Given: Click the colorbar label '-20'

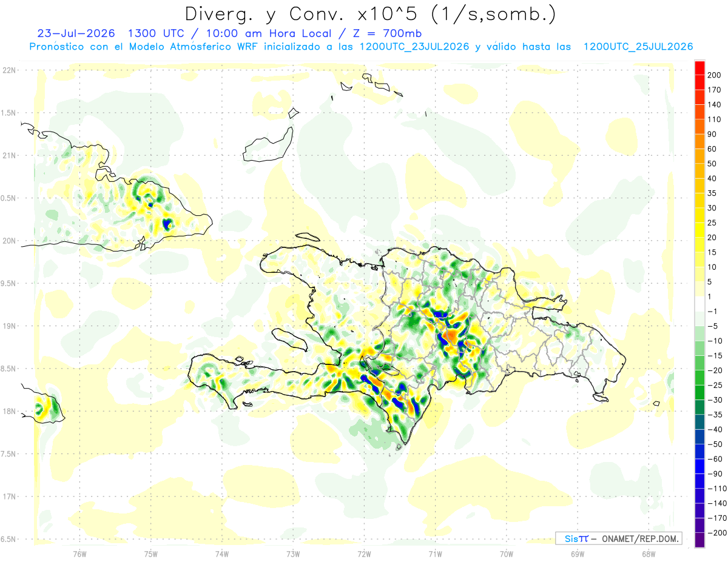Looking at the screenshot, I should pos(715,370).
